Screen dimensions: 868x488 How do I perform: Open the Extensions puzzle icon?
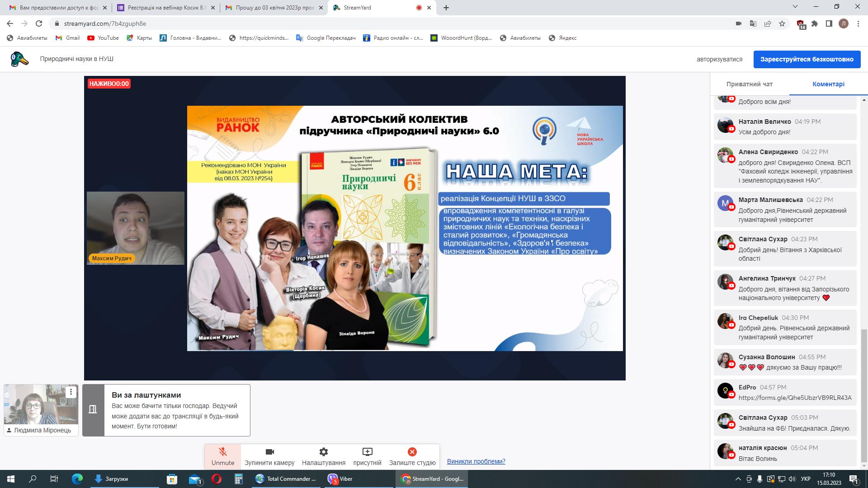click(815, 23)
